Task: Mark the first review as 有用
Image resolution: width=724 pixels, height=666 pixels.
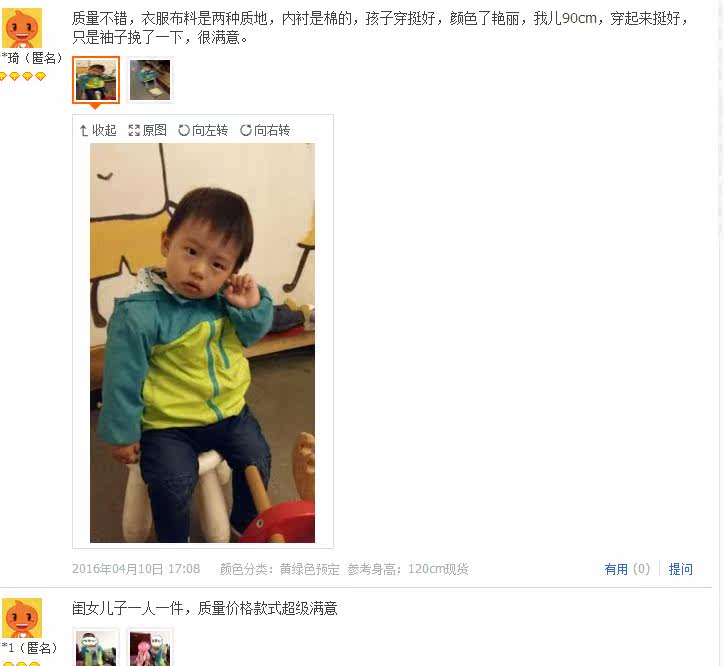Action: tap(627, 569)
